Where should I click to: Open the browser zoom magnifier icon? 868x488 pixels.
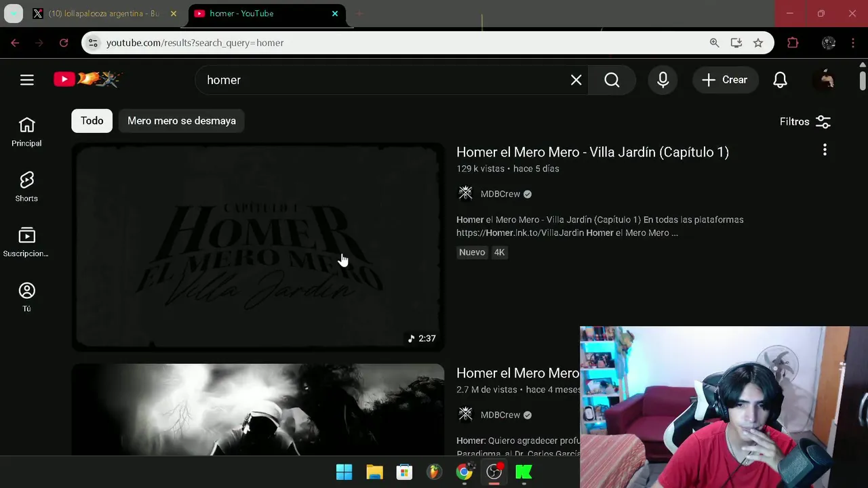(x=714, y=43)
